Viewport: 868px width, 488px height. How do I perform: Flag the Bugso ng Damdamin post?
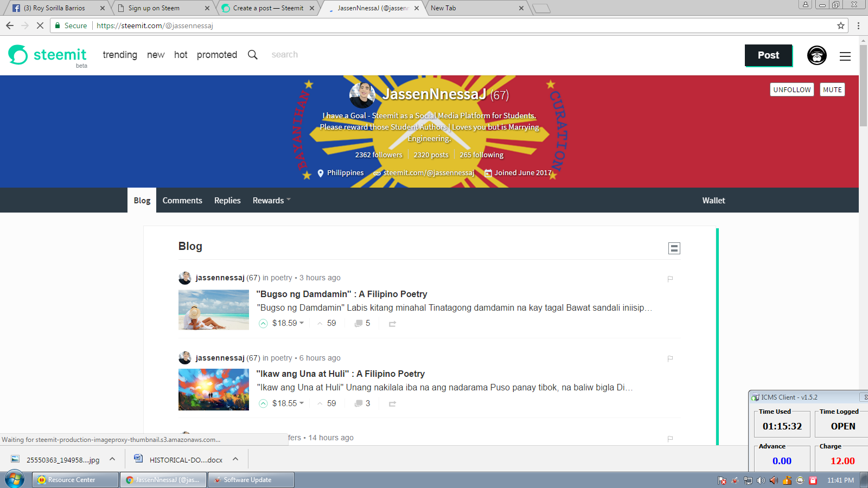click(x=670, y=279)
